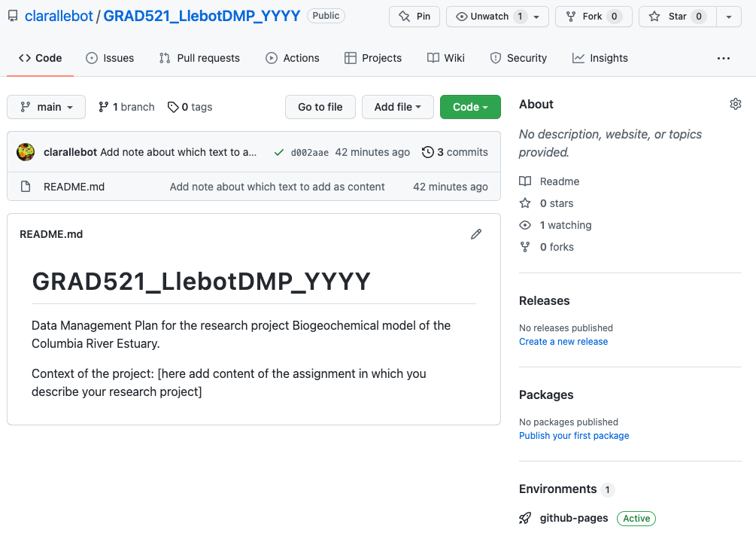Viewport: 756px width, 539px height.
Task: Click the clock icon next to 3 commits
Action: pyautogui.click(x=428, y=152)
